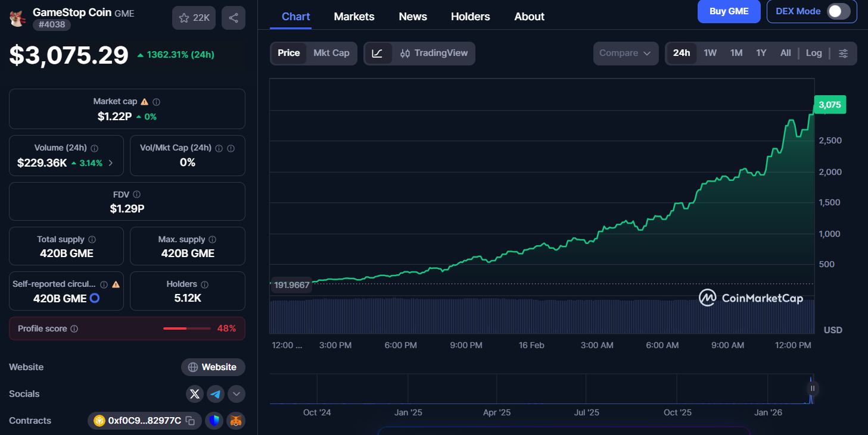
Task: Switch chart to Price view
Action: click(x=289, y=53)
